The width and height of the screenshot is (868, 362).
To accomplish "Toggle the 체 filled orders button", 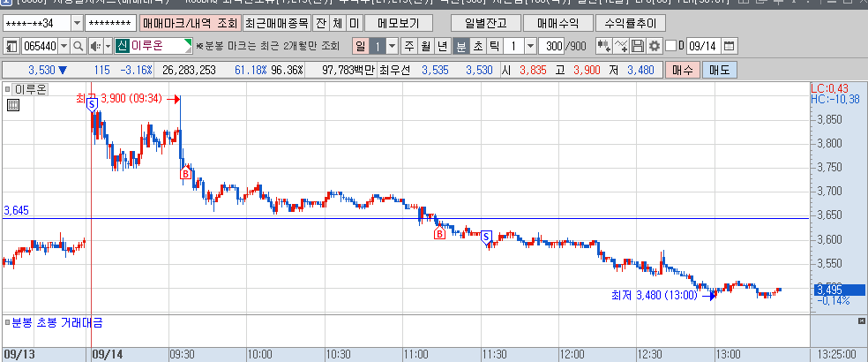I will coord(337,23).
